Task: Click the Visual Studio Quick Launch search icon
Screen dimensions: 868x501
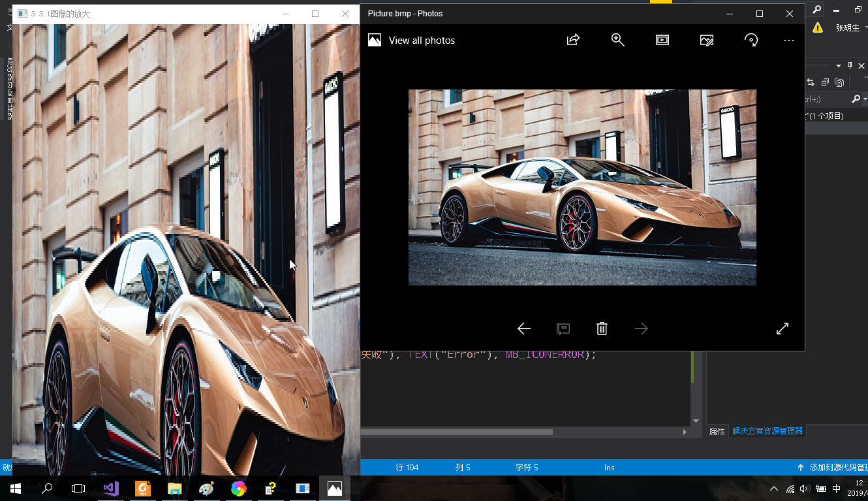Action: tap(816, 10)
